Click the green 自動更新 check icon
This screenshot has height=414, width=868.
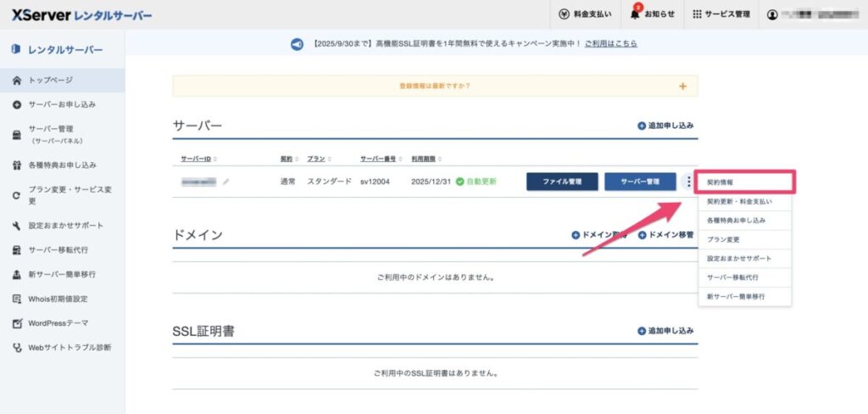(x=459, y=182)
